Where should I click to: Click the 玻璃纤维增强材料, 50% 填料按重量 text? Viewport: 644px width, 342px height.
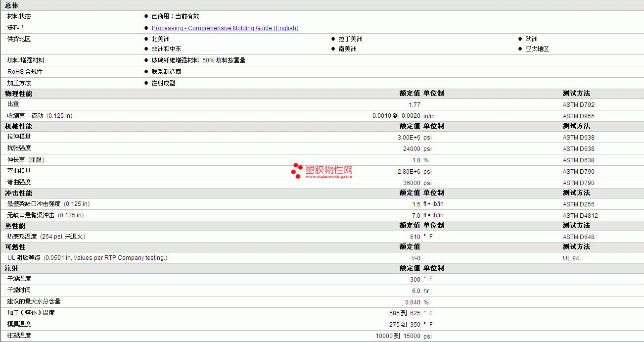pyautogui.click(x=199, y=60)
